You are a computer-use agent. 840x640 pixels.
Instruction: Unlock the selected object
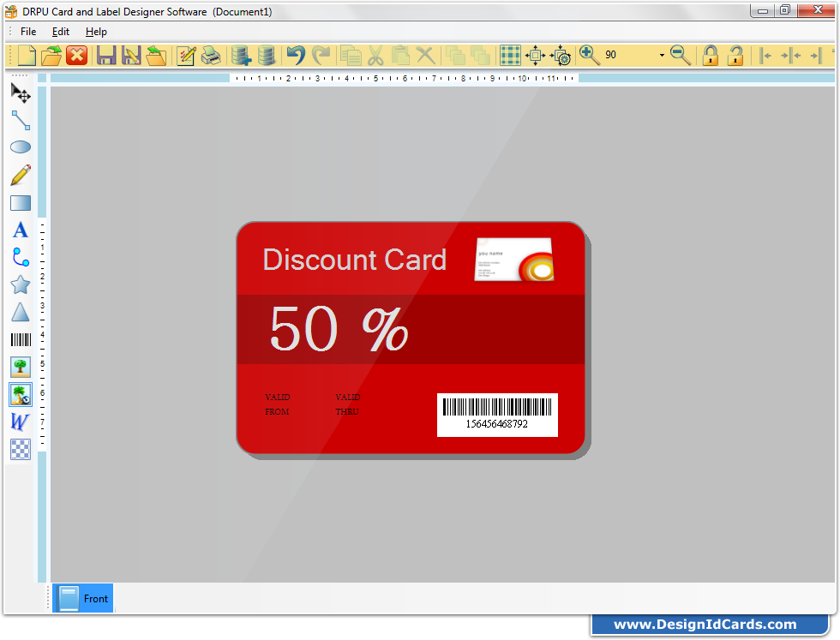tap(735, 55)
